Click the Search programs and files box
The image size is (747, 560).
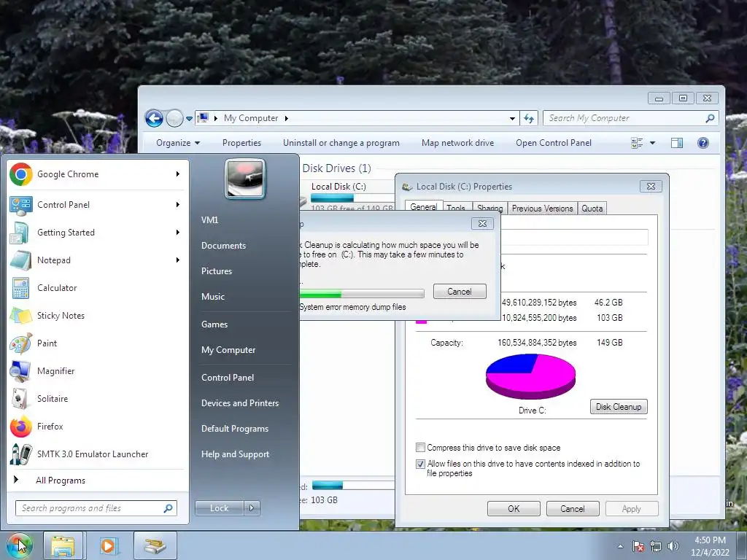[x=96, y=508]
